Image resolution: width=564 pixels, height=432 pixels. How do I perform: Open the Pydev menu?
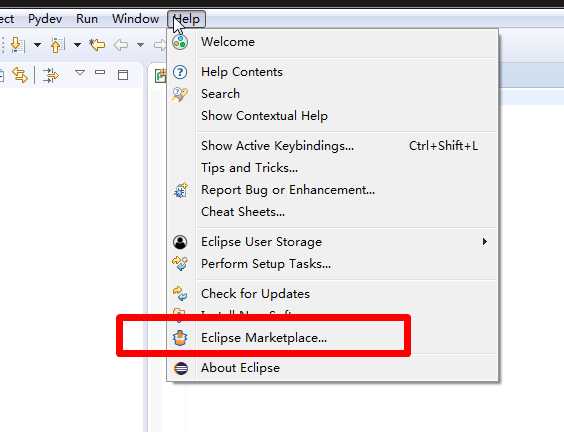coord(45,19)
